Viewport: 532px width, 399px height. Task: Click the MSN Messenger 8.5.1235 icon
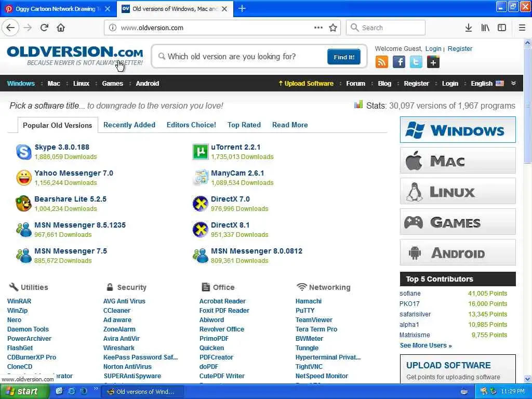click(24, 230)
